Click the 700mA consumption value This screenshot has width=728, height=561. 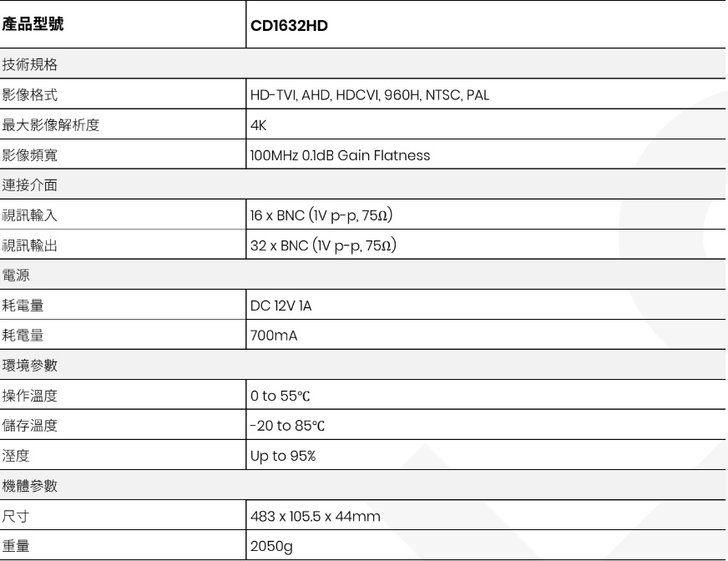tap(274, 336)
